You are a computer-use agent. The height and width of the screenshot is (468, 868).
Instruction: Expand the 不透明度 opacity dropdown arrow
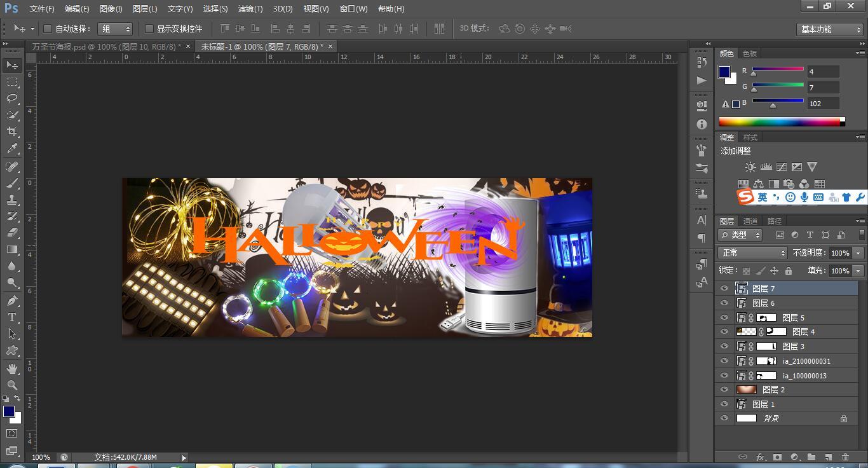point(858,253)
